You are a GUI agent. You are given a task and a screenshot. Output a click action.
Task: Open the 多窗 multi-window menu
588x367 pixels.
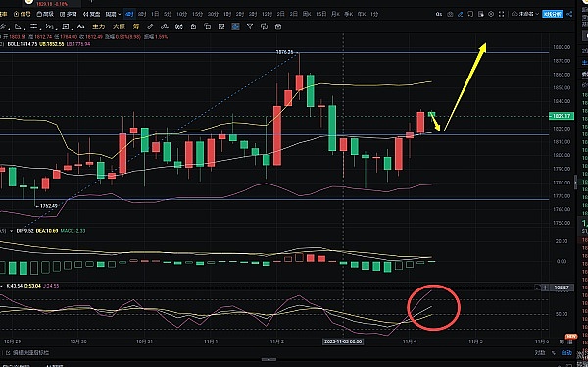[x=68, y=15]
